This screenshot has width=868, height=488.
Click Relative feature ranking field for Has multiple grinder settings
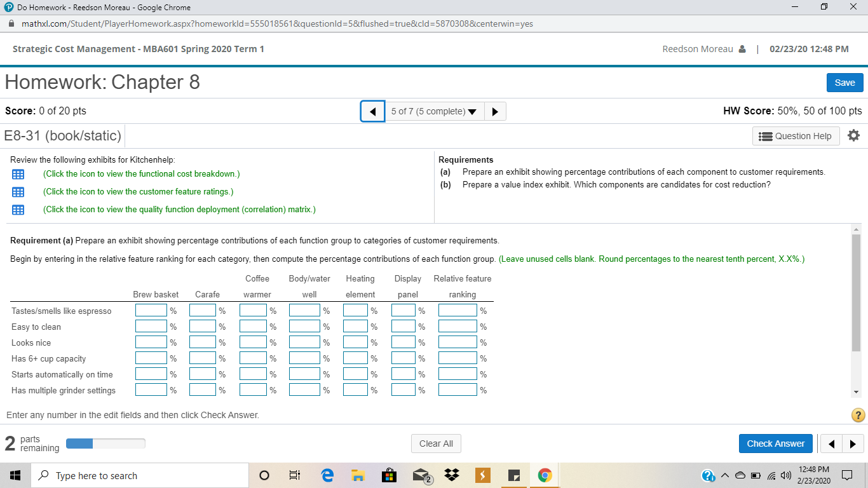(458, 390)
